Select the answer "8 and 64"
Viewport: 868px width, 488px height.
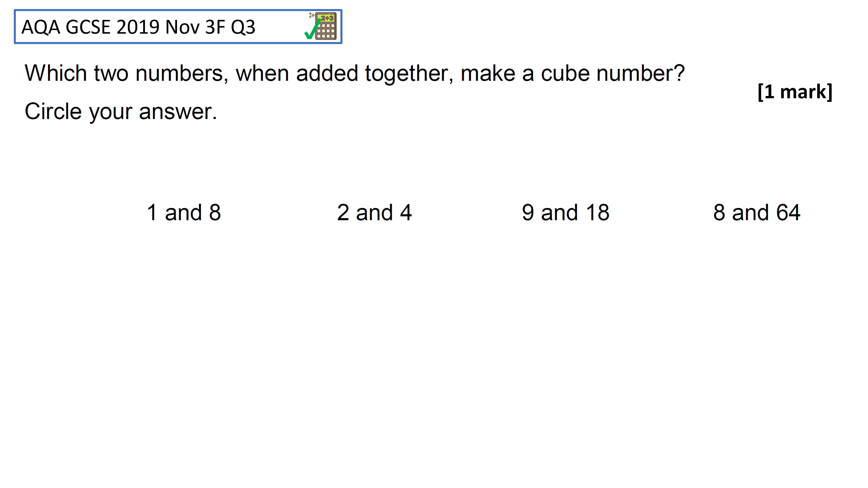point(757,213)
